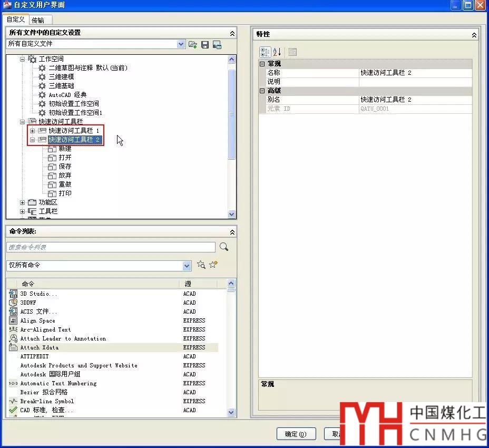Click the property pages icon in 特性 toolbar
The image size is (489, 448).
point(292,52)
